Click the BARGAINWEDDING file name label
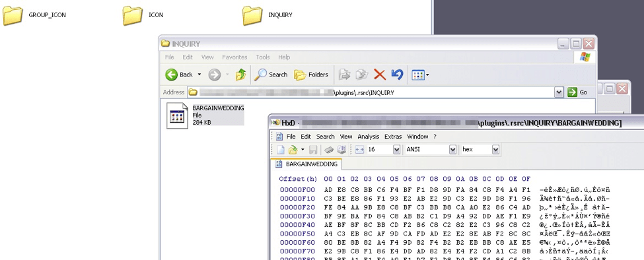This screenshot has width=644, height=260. (x=218, y=108)
